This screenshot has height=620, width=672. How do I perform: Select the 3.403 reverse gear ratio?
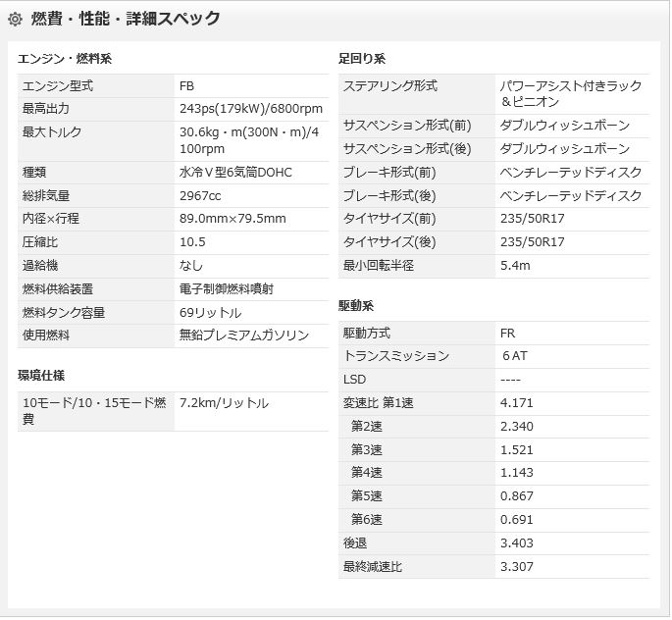516,543
